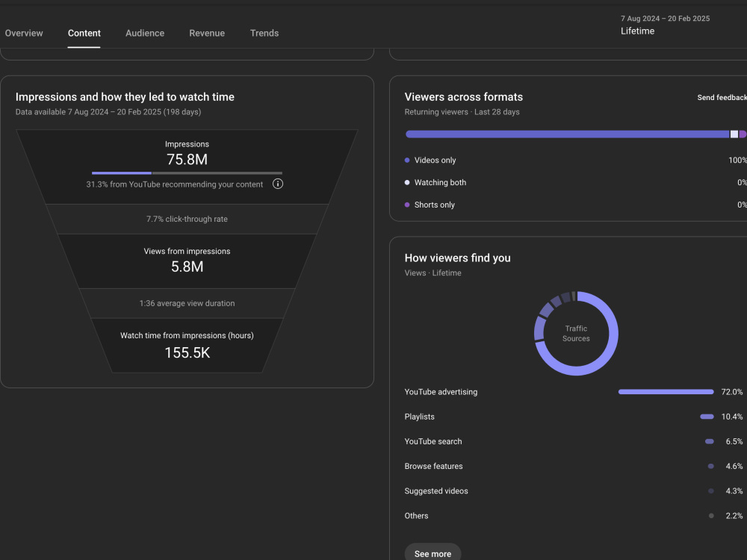
Task: Click the Impressions and watch time heading
Action: coord(125,97)
